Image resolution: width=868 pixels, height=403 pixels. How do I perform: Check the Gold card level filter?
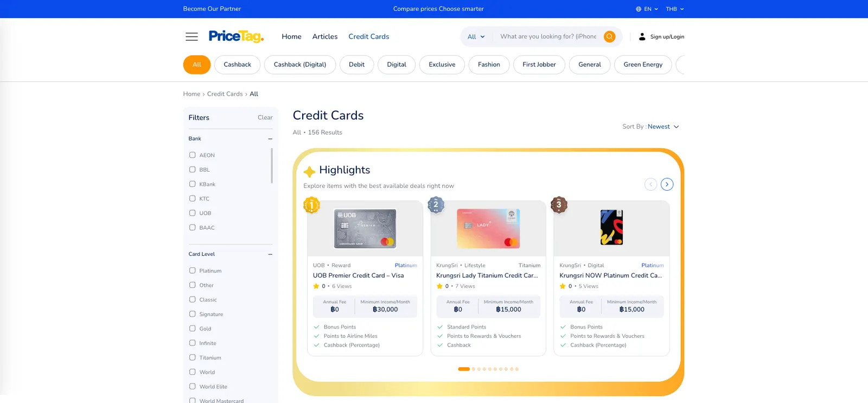(192, 329)
